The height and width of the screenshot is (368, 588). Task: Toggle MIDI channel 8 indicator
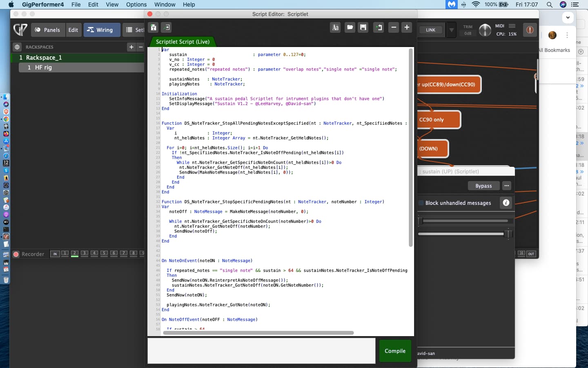pyautogui.click(x=134, y=254)
